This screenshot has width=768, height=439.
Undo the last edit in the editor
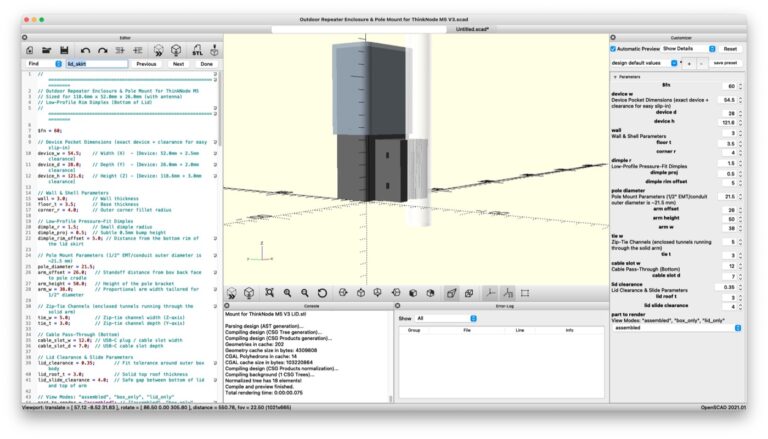85,50
